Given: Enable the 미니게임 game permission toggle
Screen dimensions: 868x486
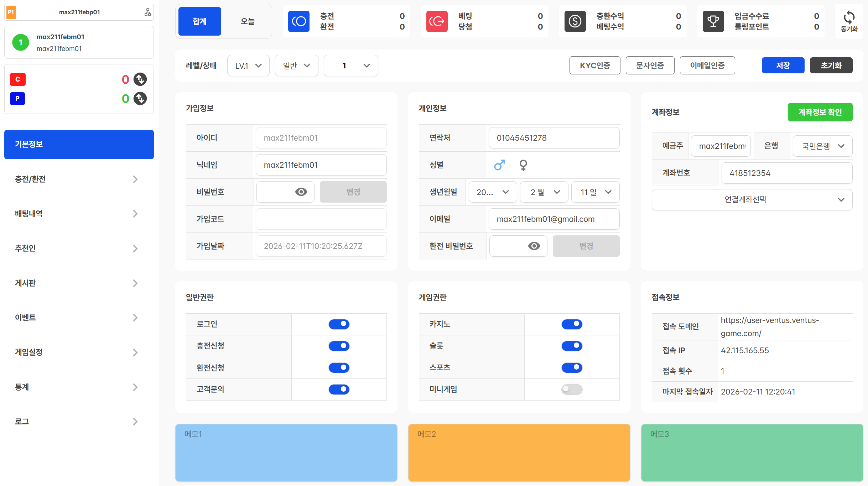Looking at the screenshot, I should [x=572, y=389].
